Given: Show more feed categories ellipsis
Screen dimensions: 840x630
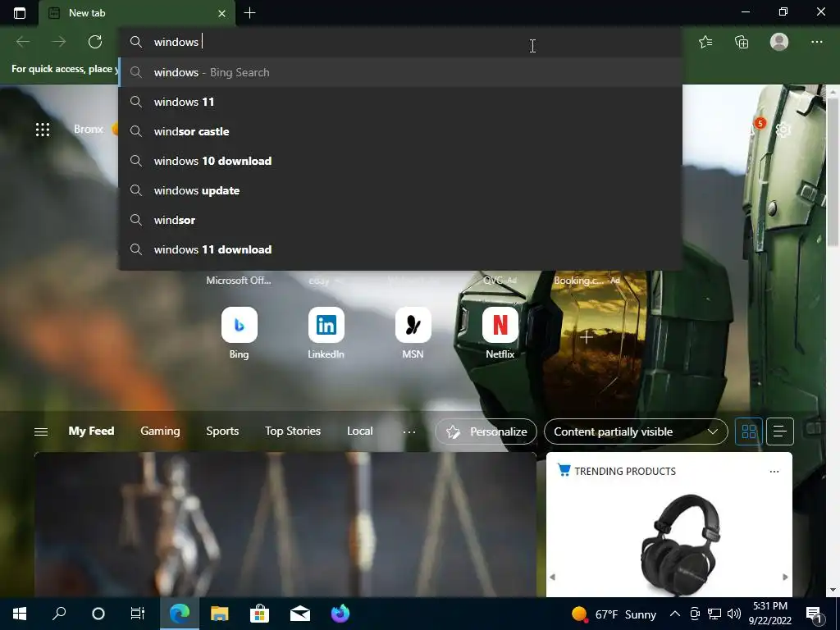Looking at the screenshot, I should click(409, 431).
